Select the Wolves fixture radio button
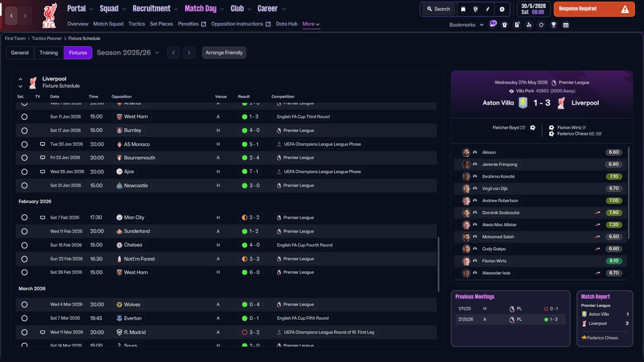 coord(24,305)
